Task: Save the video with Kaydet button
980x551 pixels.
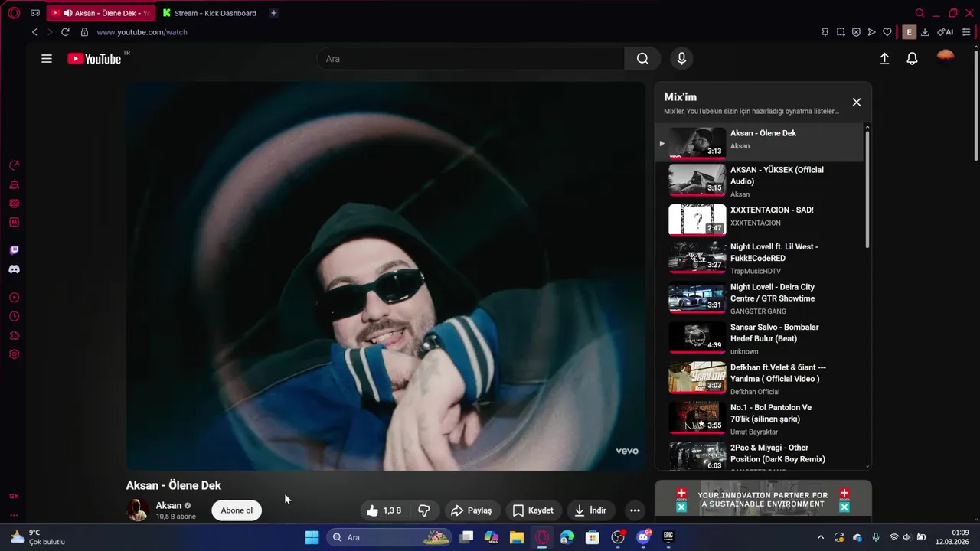Action: [533, 510]
